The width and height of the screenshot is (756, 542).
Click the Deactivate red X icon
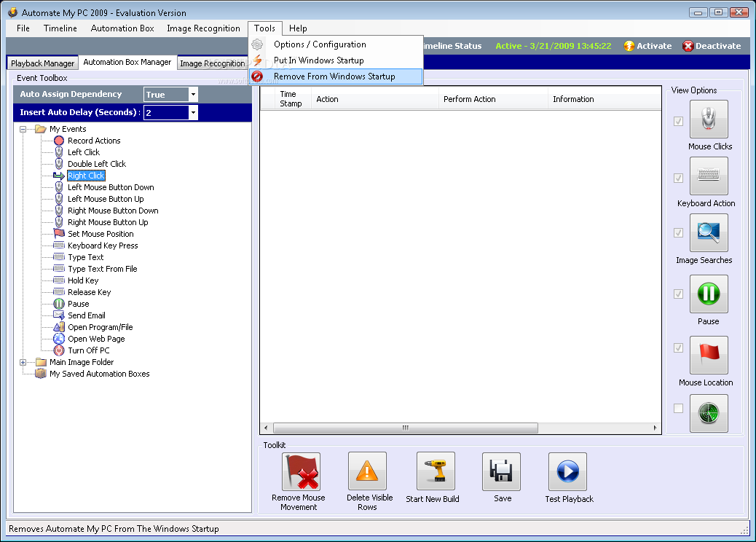click(688, 46)
